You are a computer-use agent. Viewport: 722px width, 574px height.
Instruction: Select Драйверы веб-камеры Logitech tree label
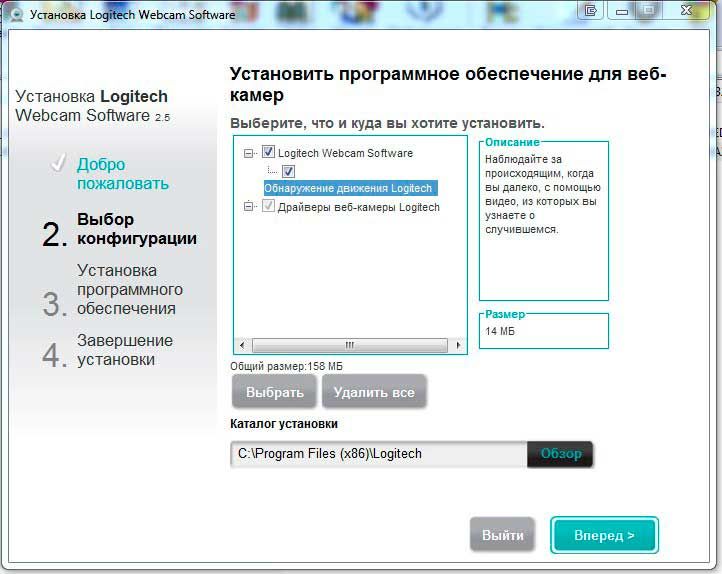click(x=359, y=207)
